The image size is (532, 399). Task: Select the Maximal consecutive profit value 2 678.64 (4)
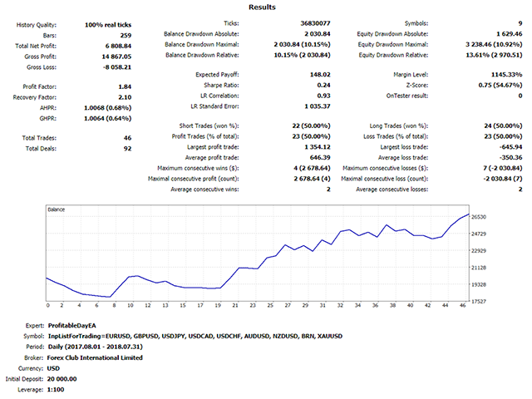[x=312, y=178]
